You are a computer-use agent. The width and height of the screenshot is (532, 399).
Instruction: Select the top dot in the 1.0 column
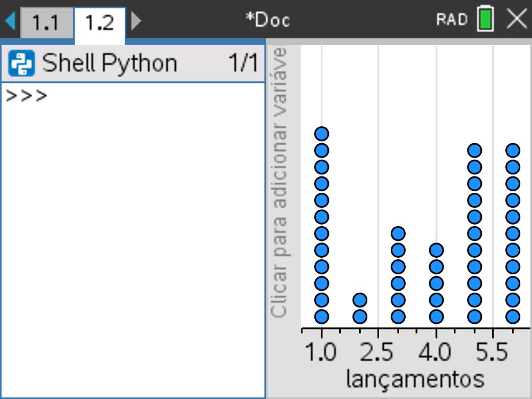pos(322,134)
